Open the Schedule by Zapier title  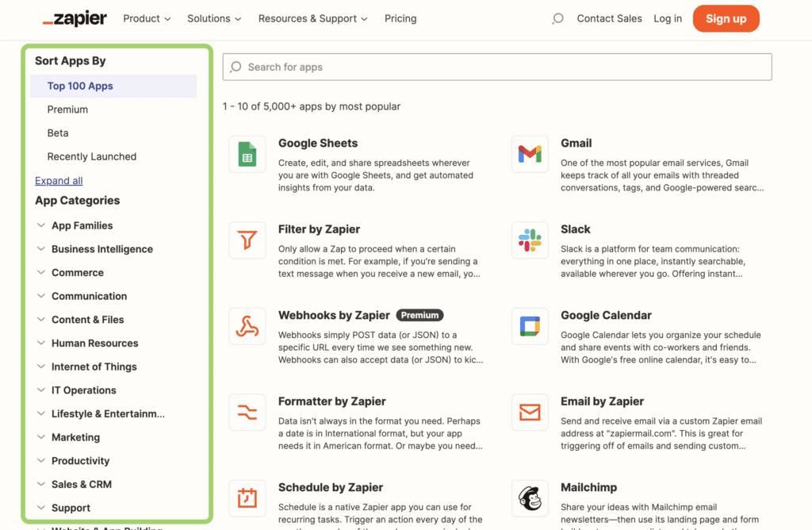(331, 487)
